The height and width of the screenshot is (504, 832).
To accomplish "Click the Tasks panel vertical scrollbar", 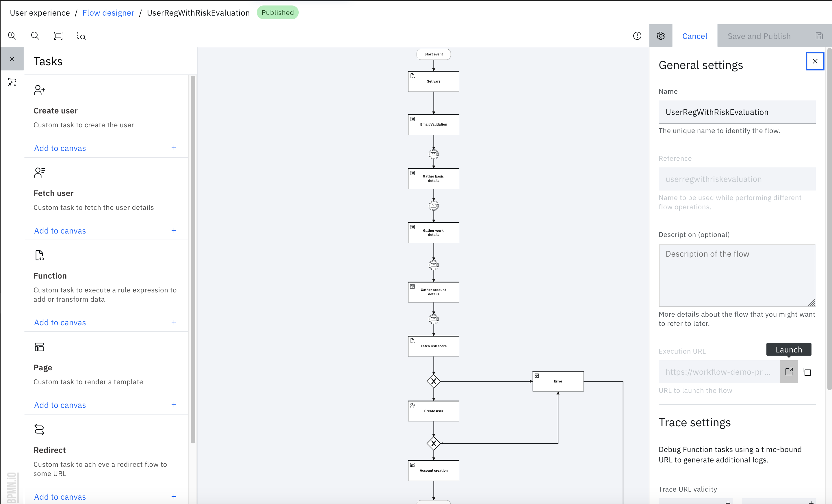I will pos(193,260).
